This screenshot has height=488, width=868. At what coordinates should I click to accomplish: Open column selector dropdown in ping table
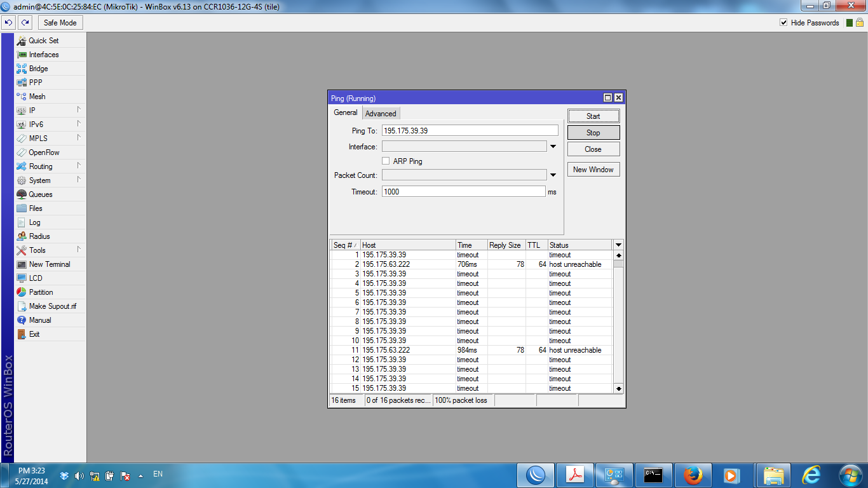point(618,245)
